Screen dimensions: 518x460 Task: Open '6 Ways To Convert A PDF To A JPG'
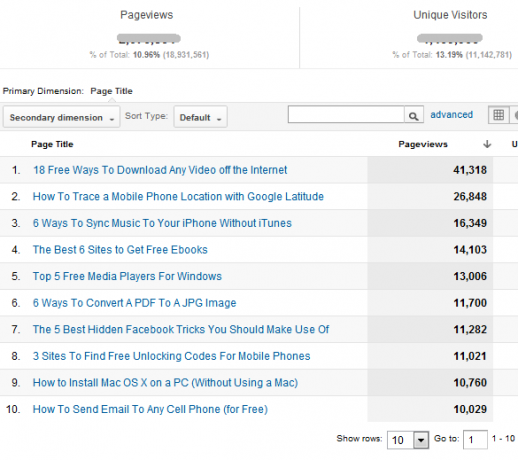(x=134, y=303)
